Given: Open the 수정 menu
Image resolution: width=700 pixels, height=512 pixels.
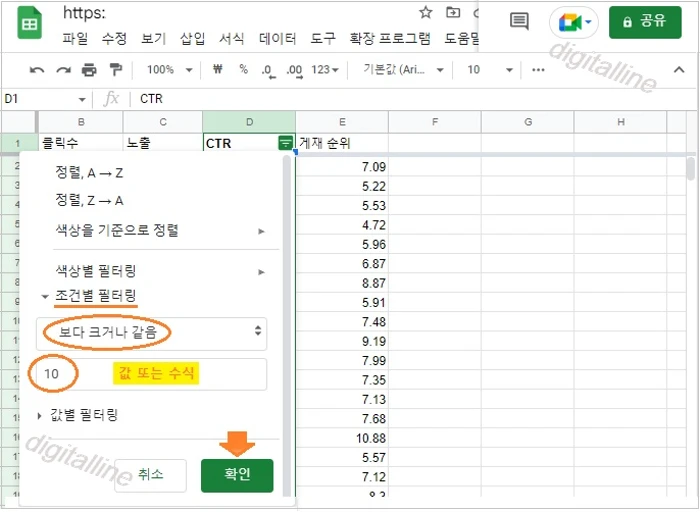Looking at the screenshot, I should pyautogui.click(x=114, y=39).
